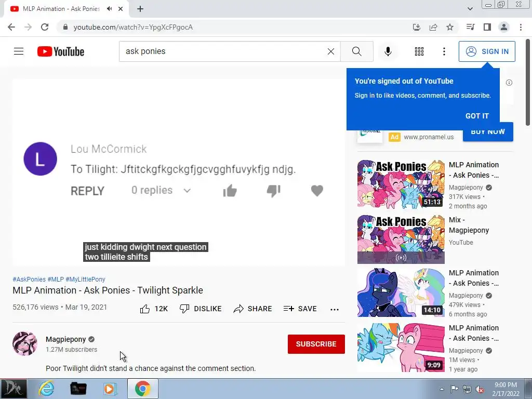This screenshot has width=532, height=399.
Task: Open Internet Explorer from taskbar
Action: pos(46,389)
